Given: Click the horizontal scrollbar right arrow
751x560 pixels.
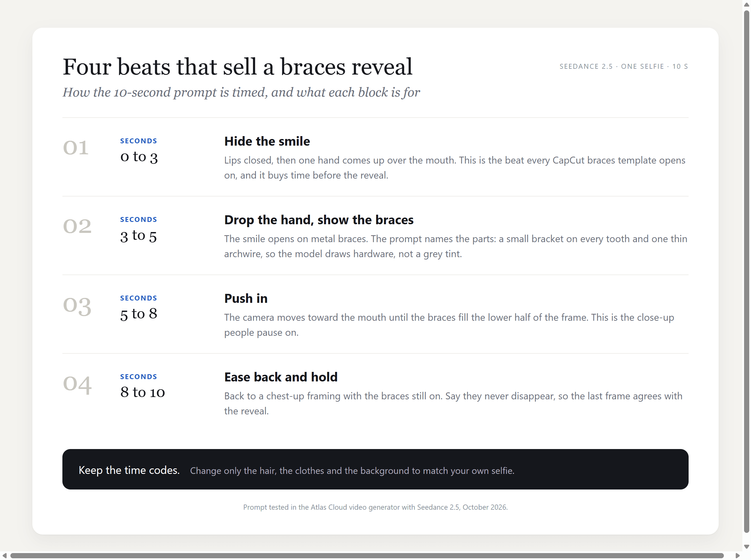Looking at the screenshot, I should click(x=738, y=556).
